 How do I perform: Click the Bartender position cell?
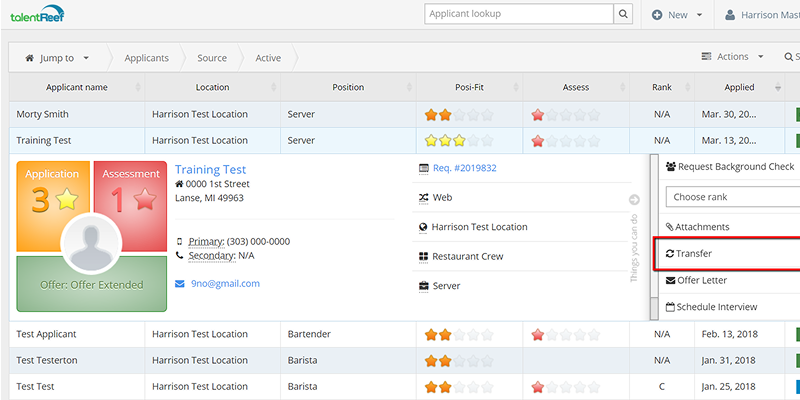[348, 334]
